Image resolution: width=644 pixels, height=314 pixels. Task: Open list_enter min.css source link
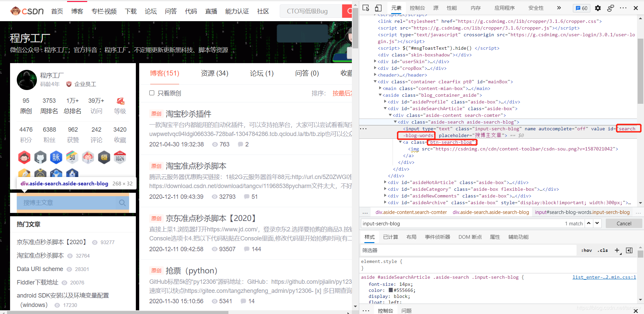point(604,277)
